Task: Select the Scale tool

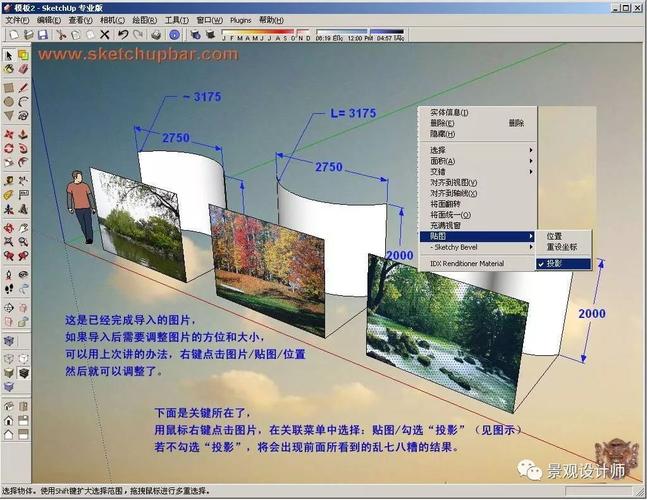Action: tap(9, 163)
